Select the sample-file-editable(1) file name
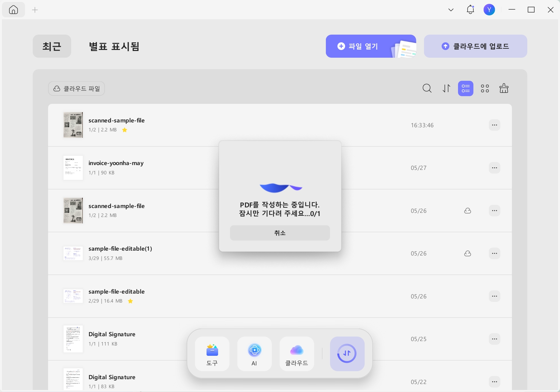560x392 pixels. tap(120, 249)
